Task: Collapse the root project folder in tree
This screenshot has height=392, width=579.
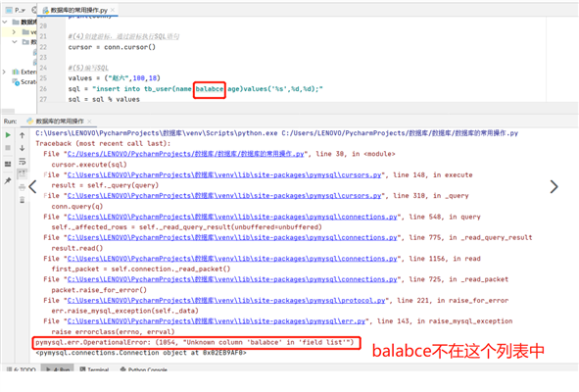Action: 5,23
